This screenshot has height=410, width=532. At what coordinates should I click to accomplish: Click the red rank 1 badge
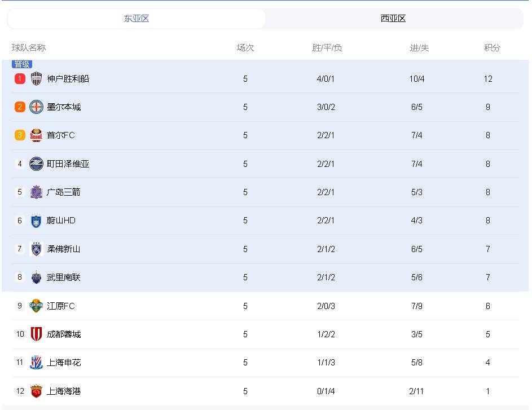[x=20, y=79]
